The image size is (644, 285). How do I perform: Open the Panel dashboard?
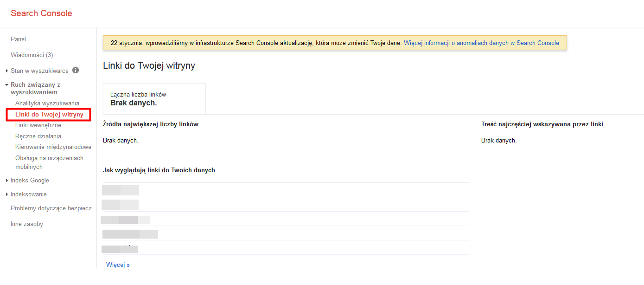pyautogui.click(x=18, y=39)
